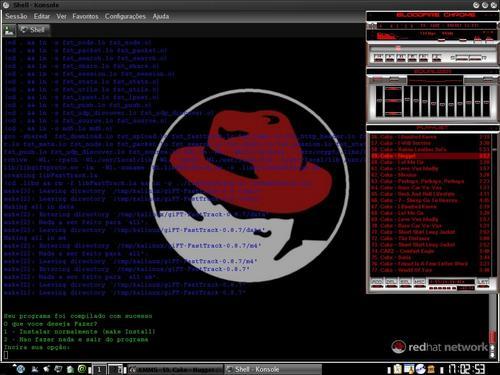
Task: Click the green home folder panel icon
Action: click(70, 369)
